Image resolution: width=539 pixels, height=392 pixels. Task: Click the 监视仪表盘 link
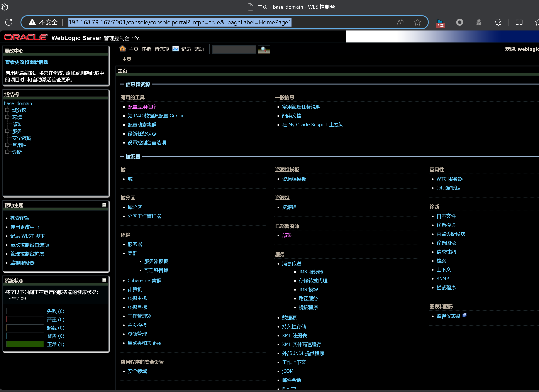click(x=448, y=316)
